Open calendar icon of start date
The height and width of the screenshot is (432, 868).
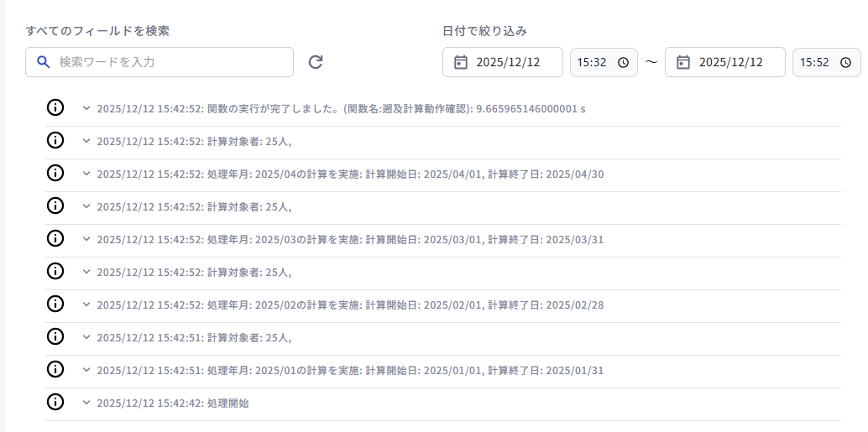pos(460,62)
